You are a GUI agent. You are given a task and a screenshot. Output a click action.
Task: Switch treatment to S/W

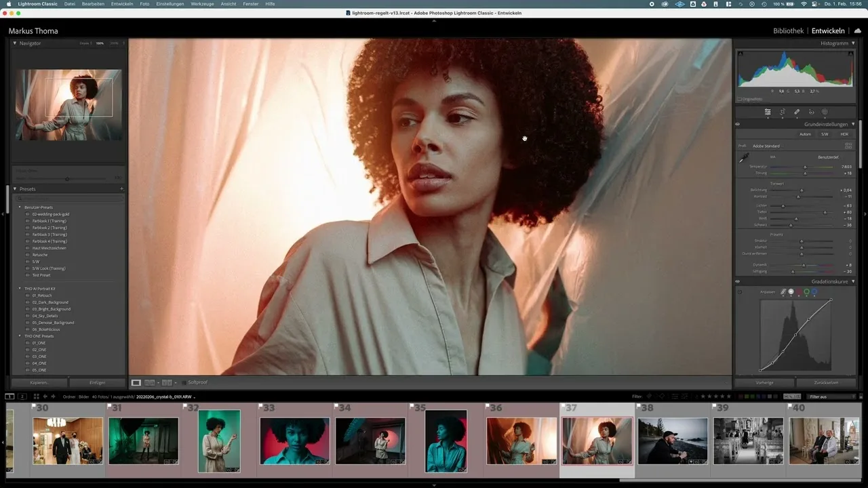(x=825, y=134)
